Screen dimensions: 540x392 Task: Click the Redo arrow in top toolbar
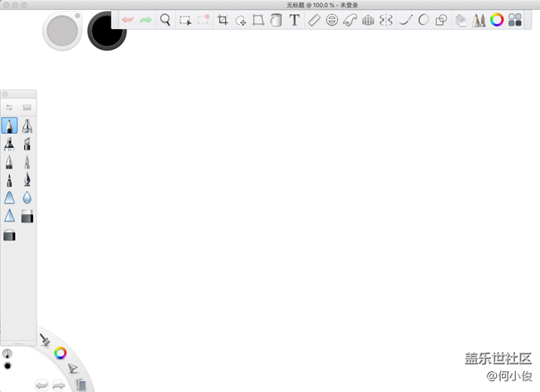click(x=146, y=20)
